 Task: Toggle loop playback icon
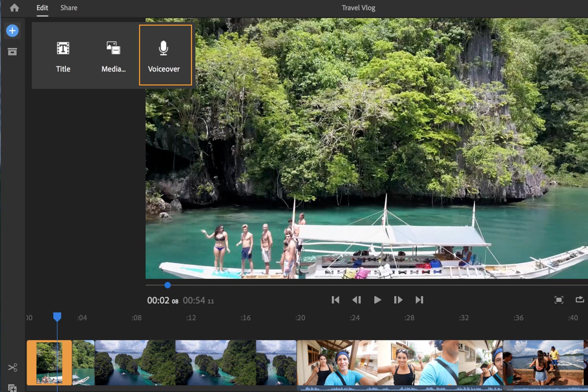(580, 299)
